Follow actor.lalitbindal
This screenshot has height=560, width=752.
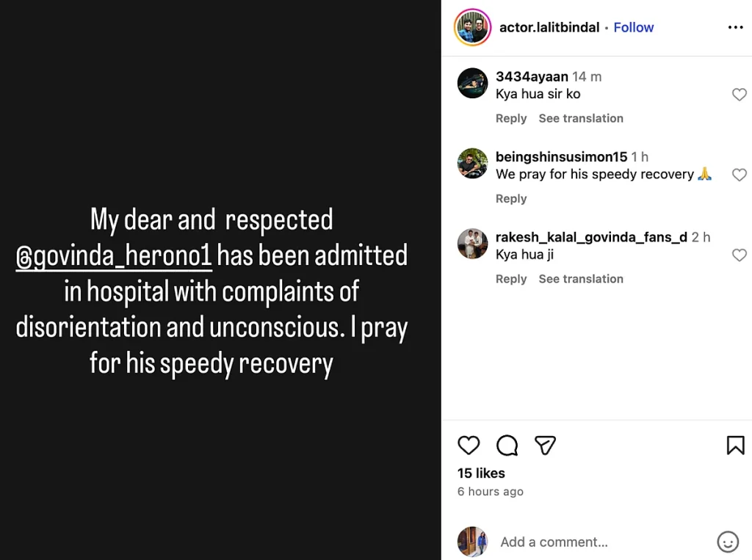click(x=633, y=28)
